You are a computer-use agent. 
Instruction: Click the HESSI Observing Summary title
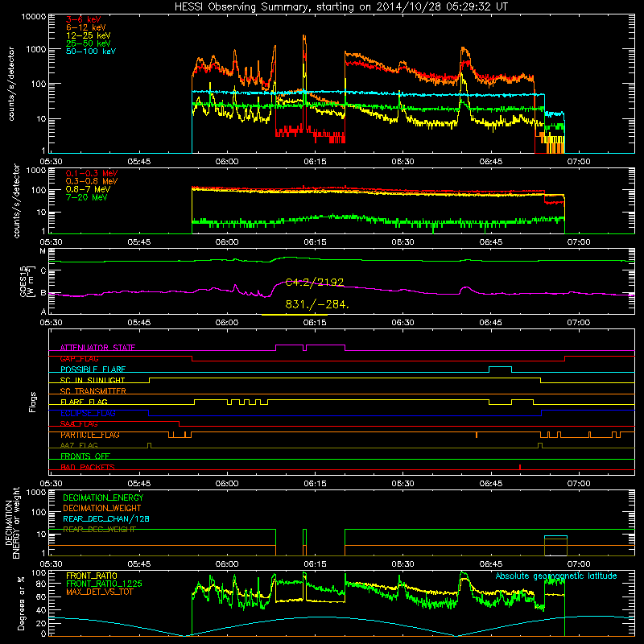[341, 6]
